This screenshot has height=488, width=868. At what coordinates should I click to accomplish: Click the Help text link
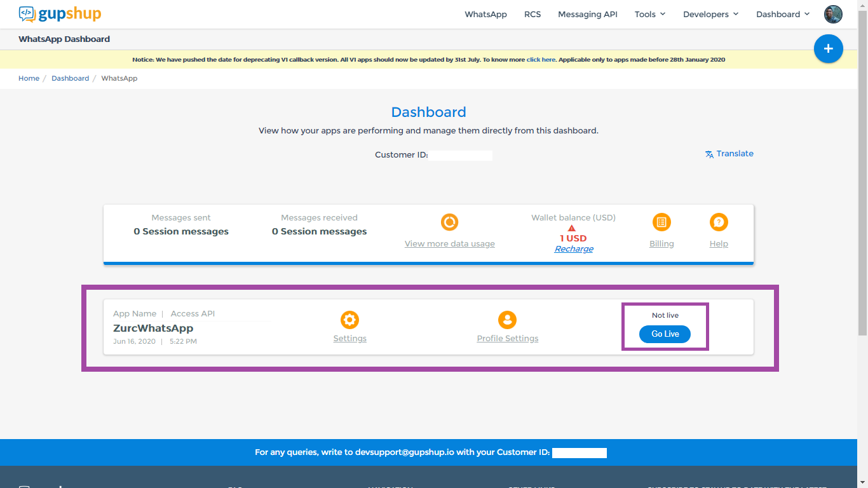click(719, 244)
